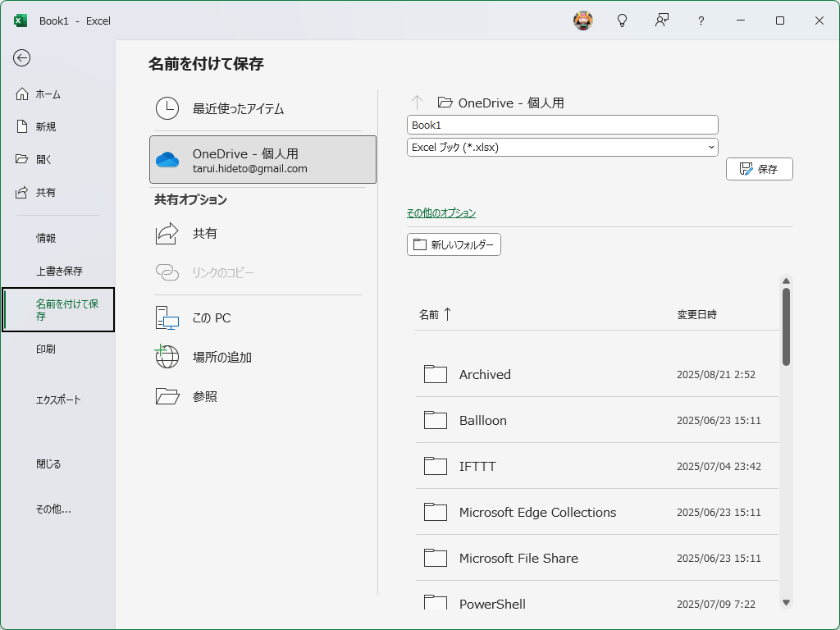Click the feedback person icon in title bar

[x=661, y=21]
